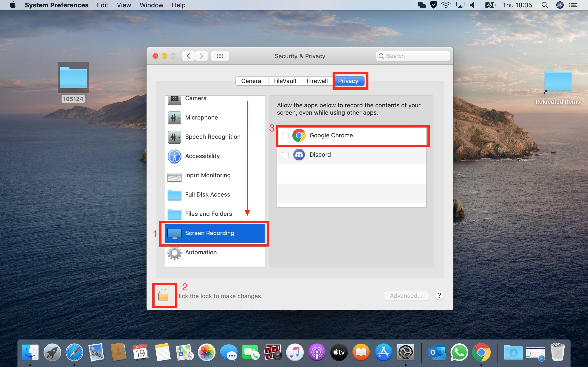This screenshot has height=367, width=588.
Task: Select the Files and Folders privacy option
Action: (x=208, y=214)
